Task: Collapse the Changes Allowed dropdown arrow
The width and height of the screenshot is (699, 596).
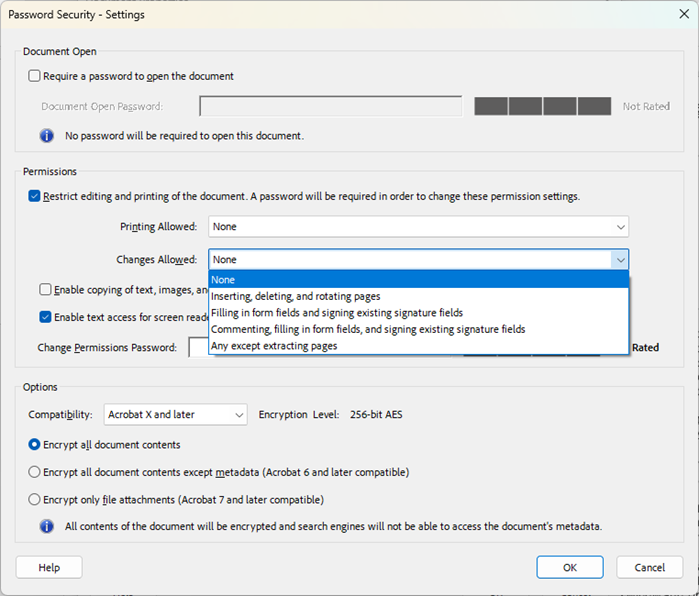Action: [x=620, y=260]
